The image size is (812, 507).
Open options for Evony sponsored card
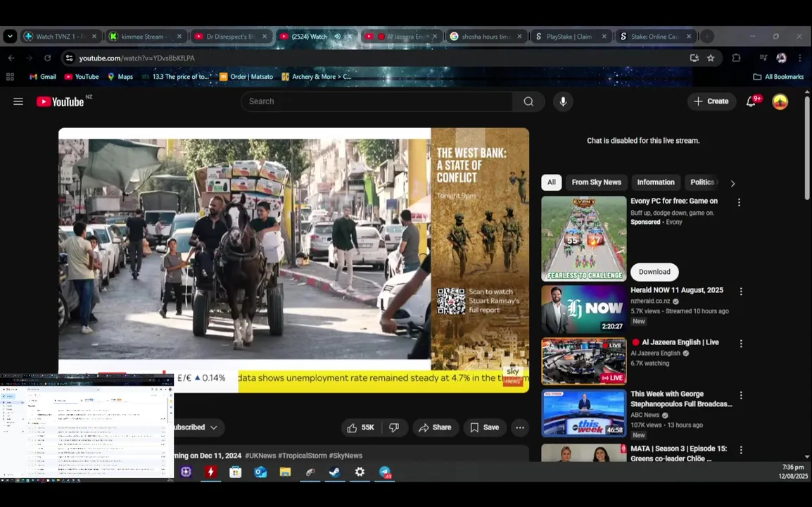point(739,202)
